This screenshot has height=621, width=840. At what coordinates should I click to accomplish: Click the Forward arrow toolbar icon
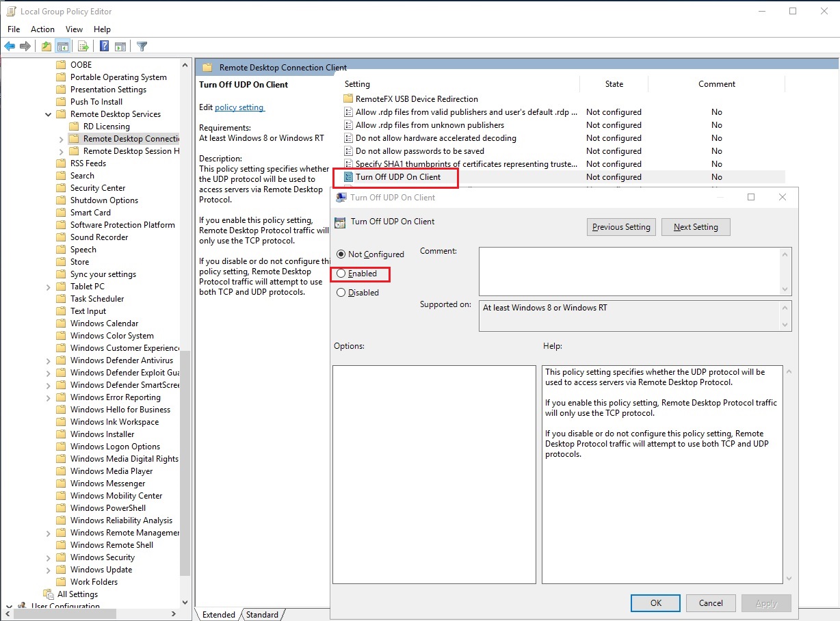[x=25, y=47]
